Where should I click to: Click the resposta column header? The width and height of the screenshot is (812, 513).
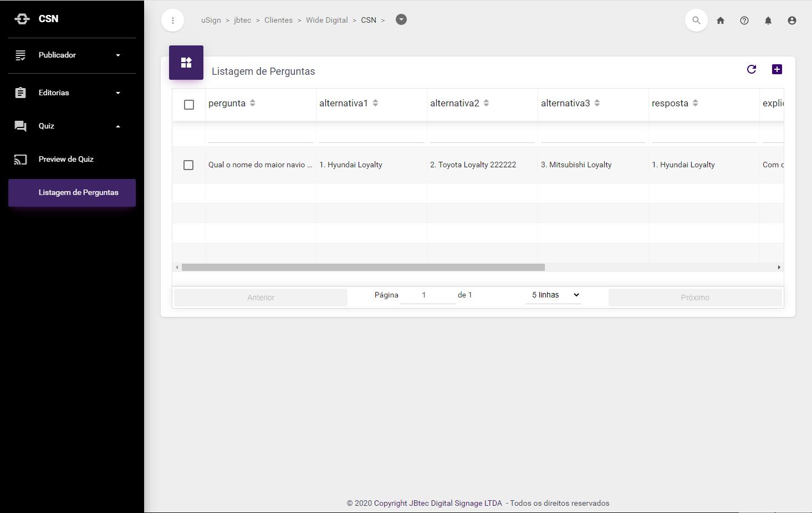coord(704,104)
